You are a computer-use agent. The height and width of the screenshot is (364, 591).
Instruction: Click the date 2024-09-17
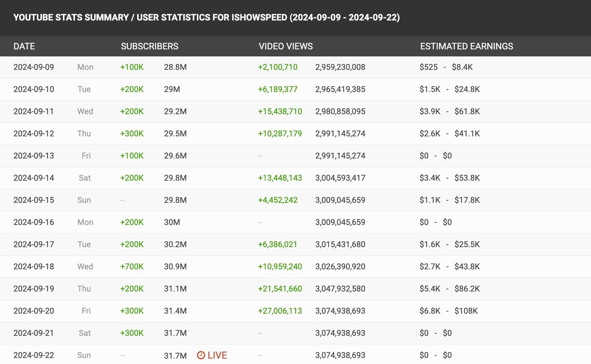coord(34,244)
